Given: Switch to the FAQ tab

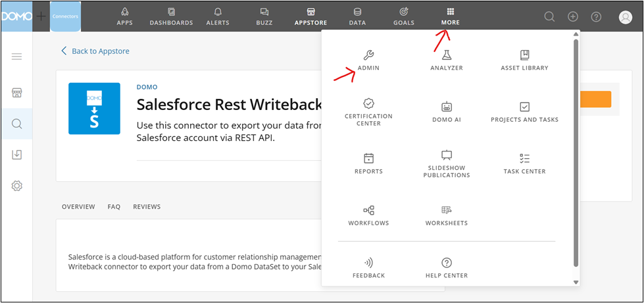Looking at the screenshot, I should 114,207.
